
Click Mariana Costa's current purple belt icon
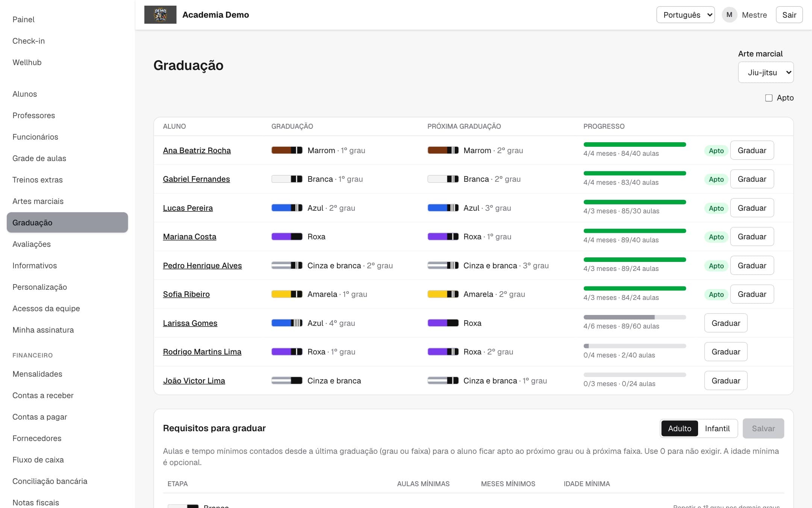tap(287, 237)
